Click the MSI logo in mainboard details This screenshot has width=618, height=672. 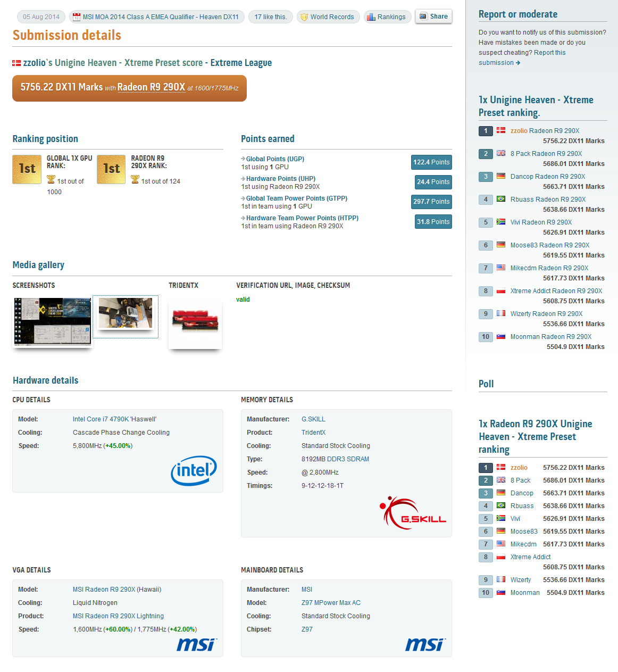click(x=425, y=644)
